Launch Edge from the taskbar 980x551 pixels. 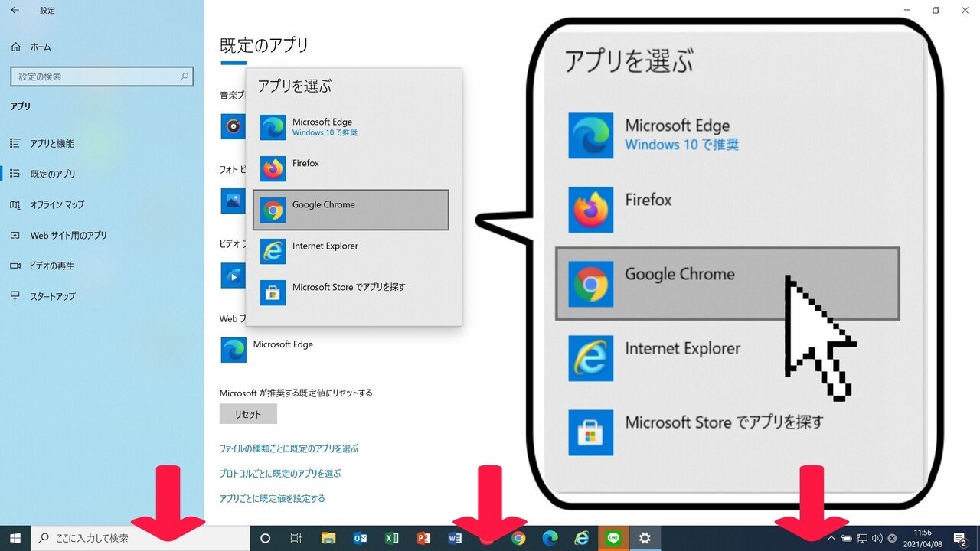[x=550, y=538]
